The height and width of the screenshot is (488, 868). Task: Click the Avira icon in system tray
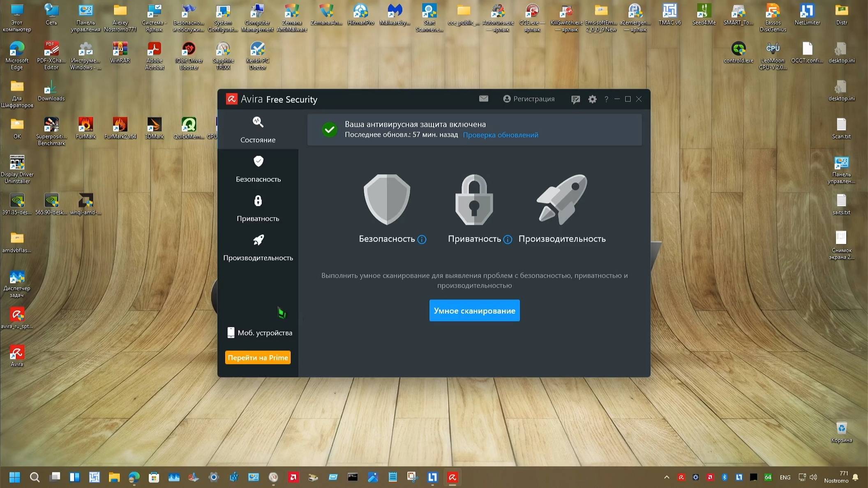point(682,477)
